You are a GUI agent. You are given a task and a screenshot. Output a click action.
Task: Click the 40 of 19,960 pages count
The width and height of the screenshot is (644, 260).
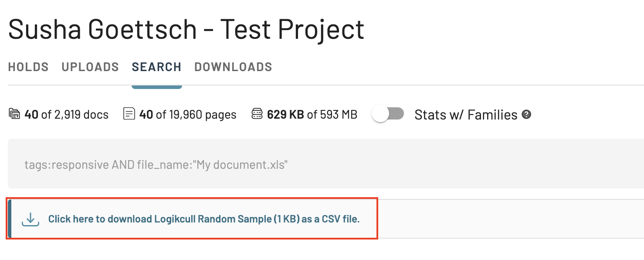pos(188,115)
